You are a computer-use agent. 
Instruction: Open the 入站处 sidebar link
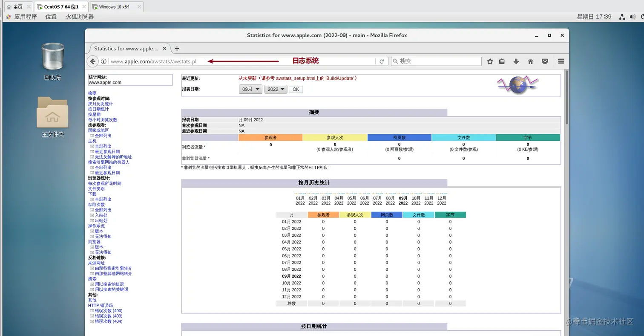tap(101, 215)
